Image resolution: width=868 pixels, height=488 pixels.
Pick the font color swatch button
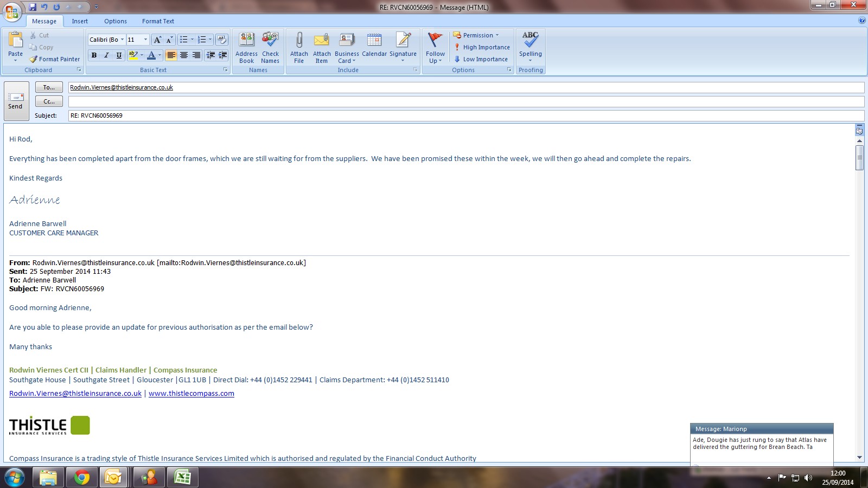[151, 55]
